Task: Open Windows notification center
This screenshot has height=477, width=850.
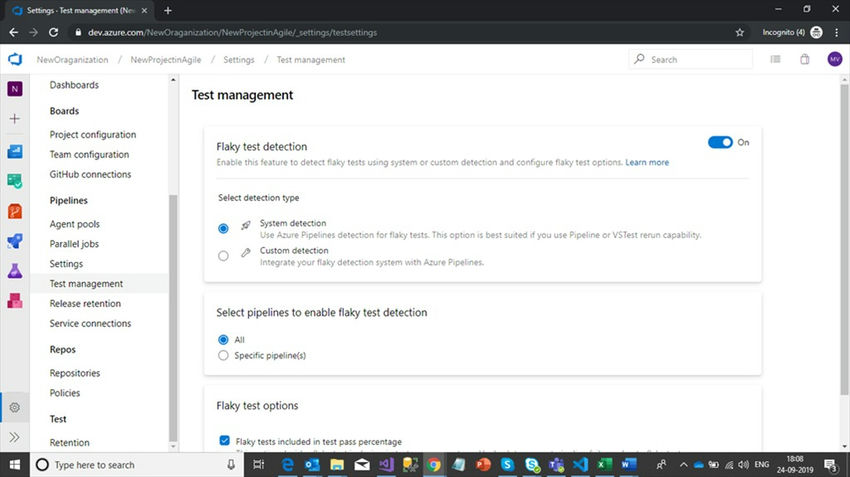Action: (831, 465)
